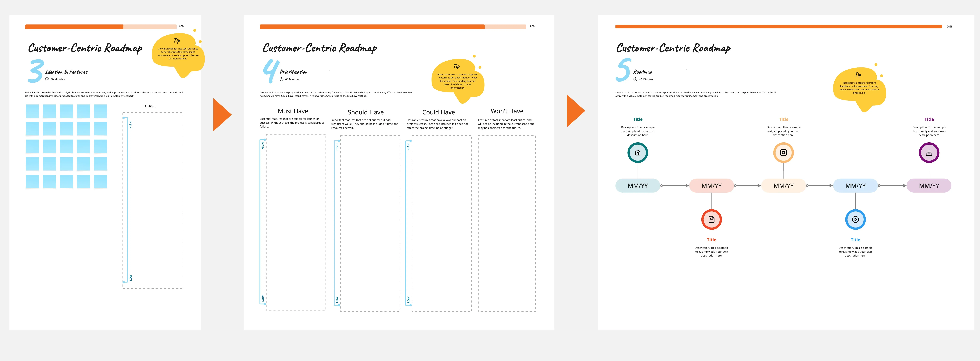Viewport: 980px width, 361px height.
Task: Select the pink MM/YY milestone pill
Action: tap(711, 186)
